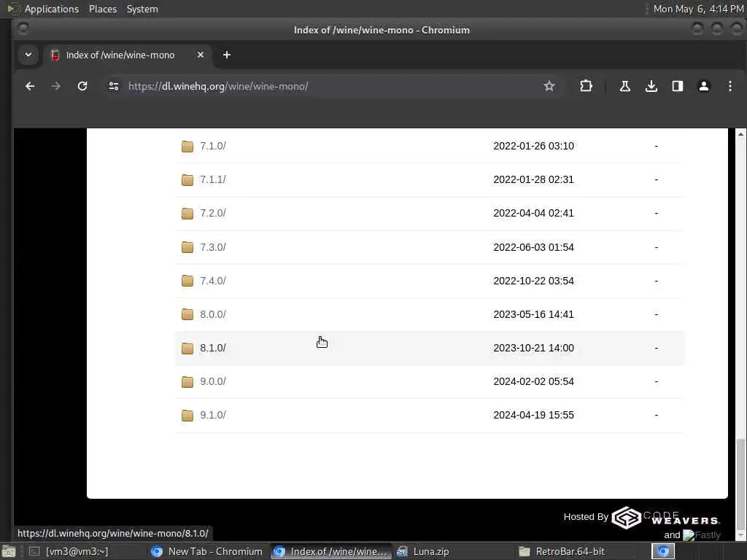
Task: Switch to RetroBar.64-bit taskbar window
Action: (576, 551)
